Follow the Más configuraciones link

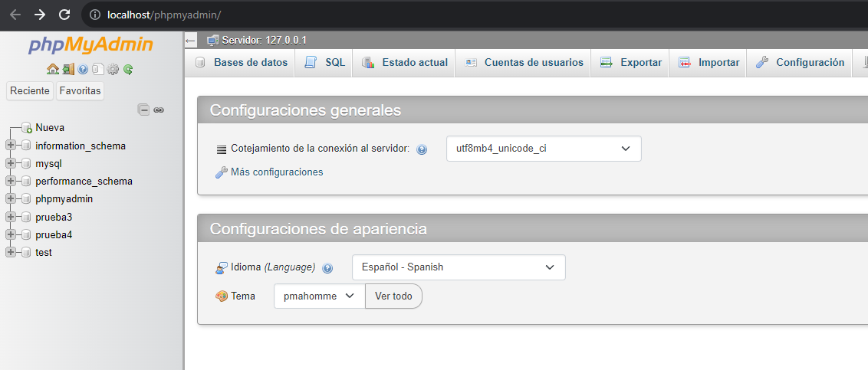pyautogui.click(x=277, y=172)
